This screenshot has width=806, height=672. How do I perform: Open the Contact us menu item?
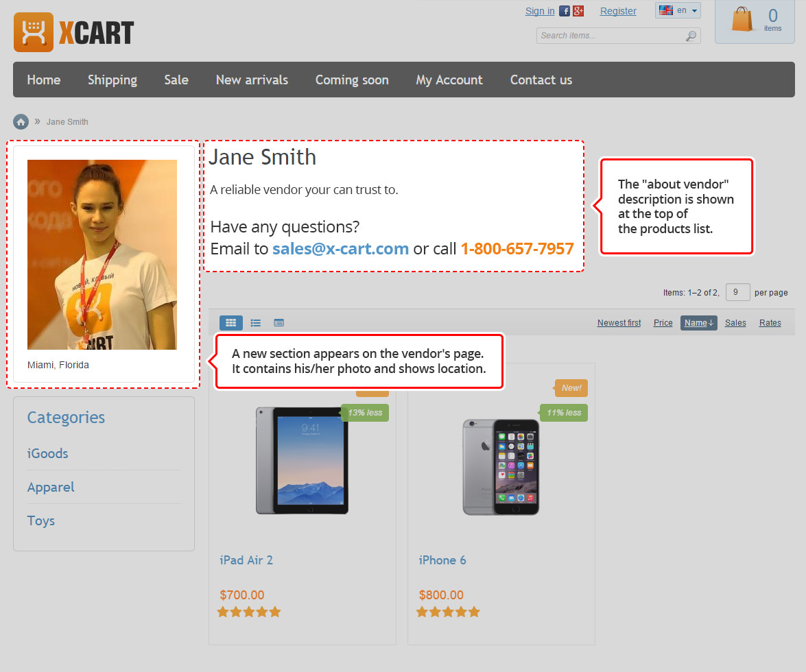click(x=541, y=80)
